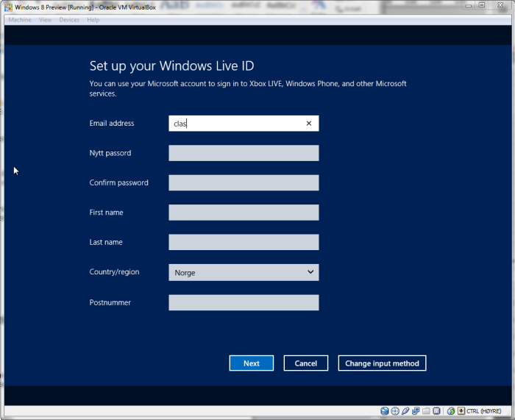Open the Help menu
This screenshot has height=420, width=515.
coord(93,20)
